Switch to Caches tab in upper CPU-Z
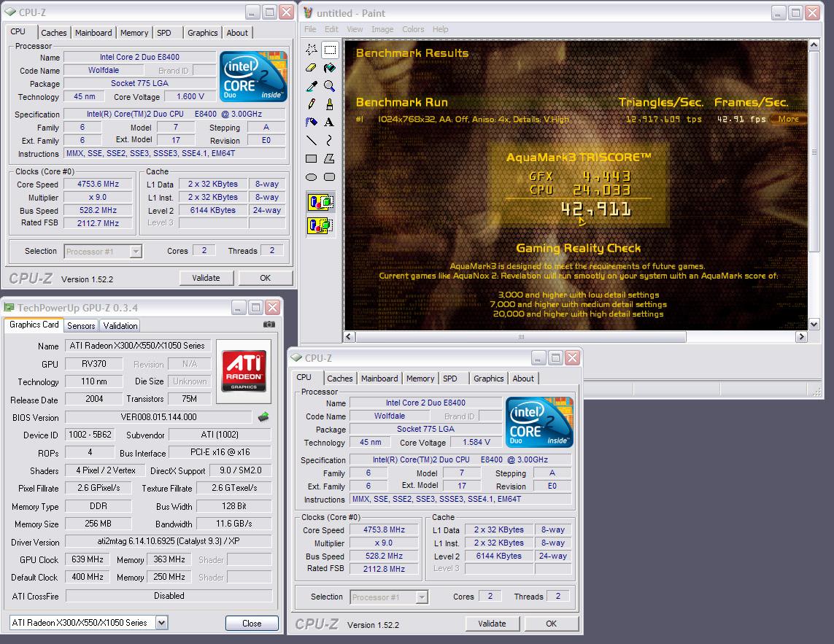The height and width of the screenshot is (644, 834). click(x=54, y=33)
